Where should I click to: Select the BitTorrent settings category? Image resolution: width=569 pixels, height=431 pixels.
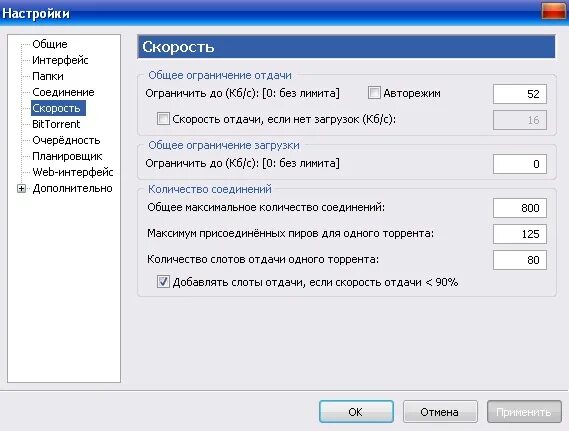pyautogui.click(x=56, y=124)
